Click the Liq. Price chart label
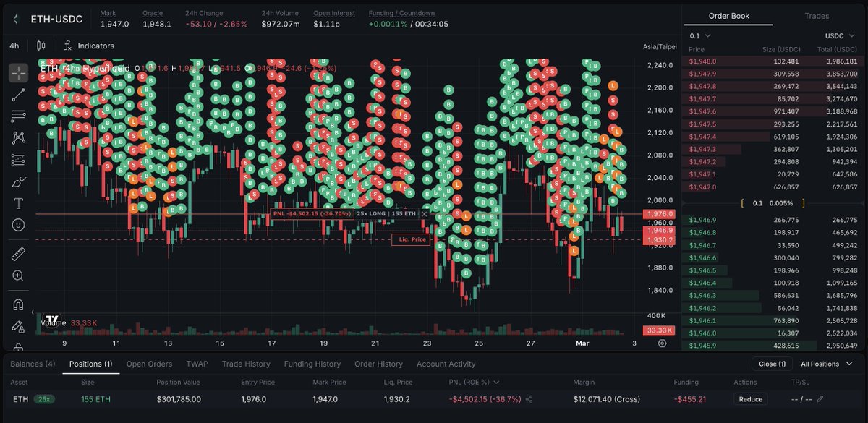The image size is (868, 423). 411,239
